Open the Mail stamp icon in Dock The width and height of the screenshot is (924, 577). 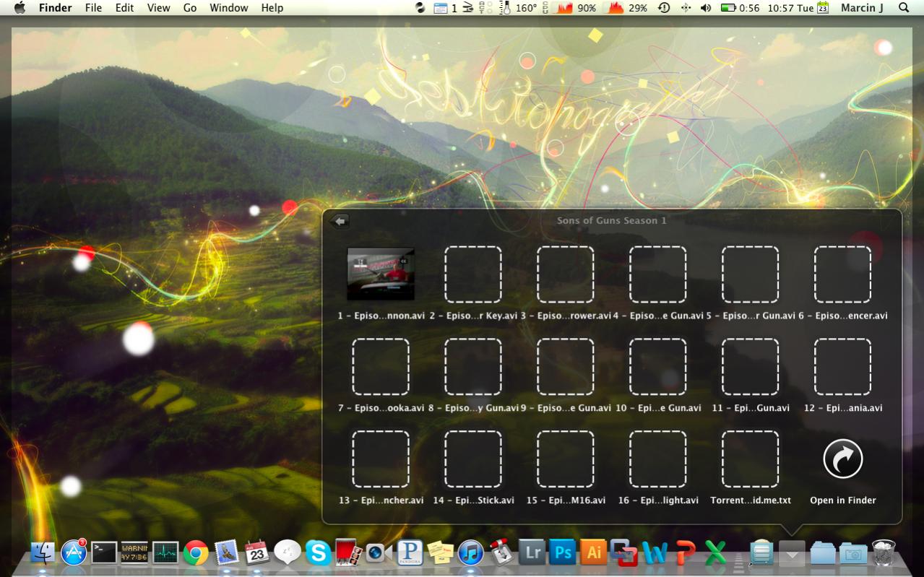click(227, 552)
